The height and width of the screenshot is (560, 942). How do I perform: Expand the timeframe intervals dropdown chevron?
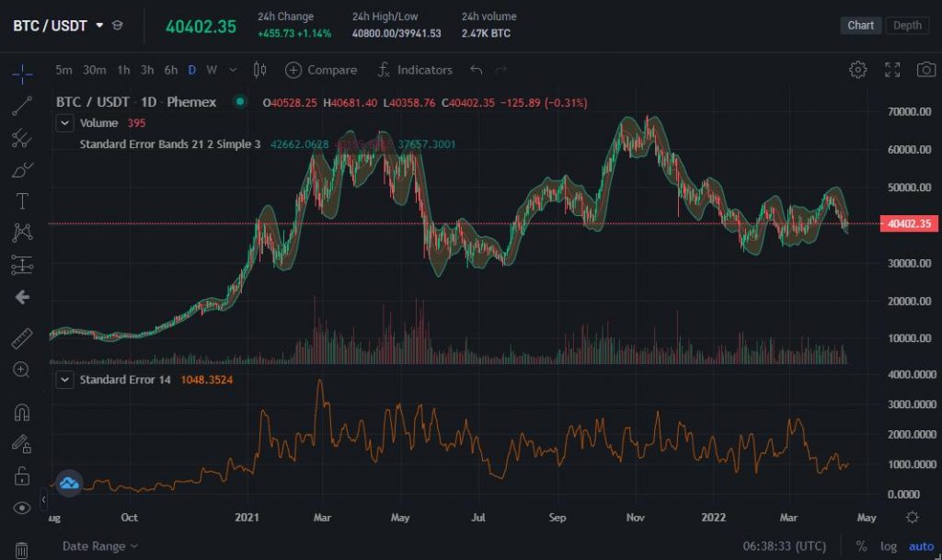234,70
